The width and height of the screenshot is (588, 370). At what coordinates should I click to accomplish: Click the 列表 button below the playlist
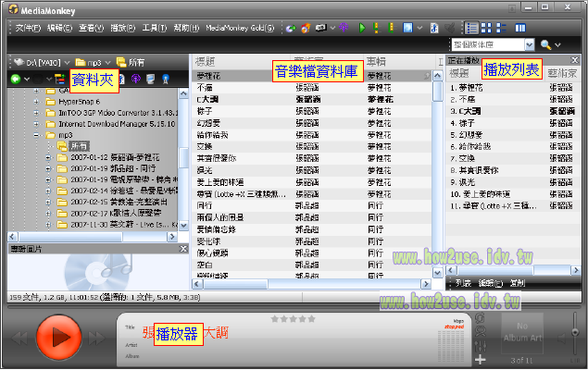pyautogui.click(x=463, y=283)
